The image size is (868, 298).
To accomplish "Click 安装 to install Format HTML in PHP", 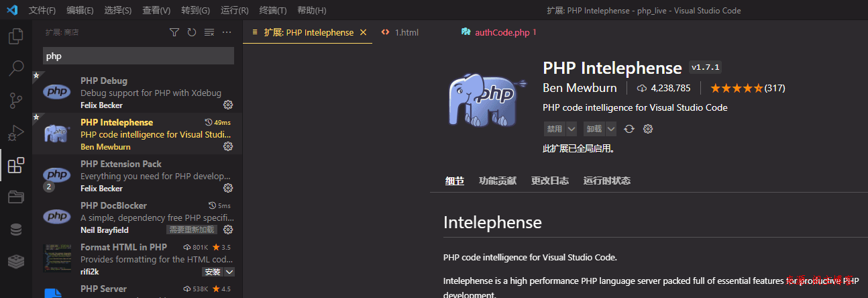I will (x=213, y=272).
